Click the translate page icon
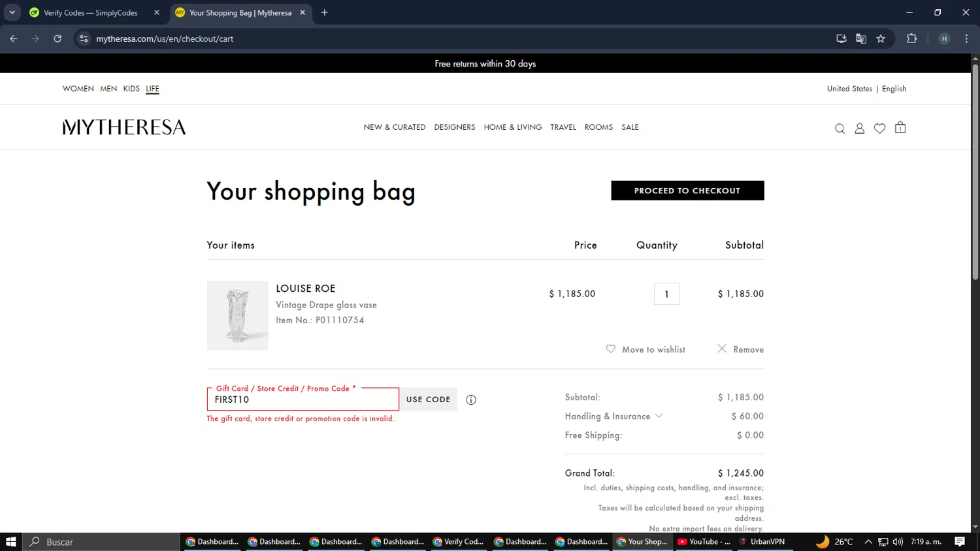Screen dimensions: 980x551 pyautogui.click(x=861, y=39)
